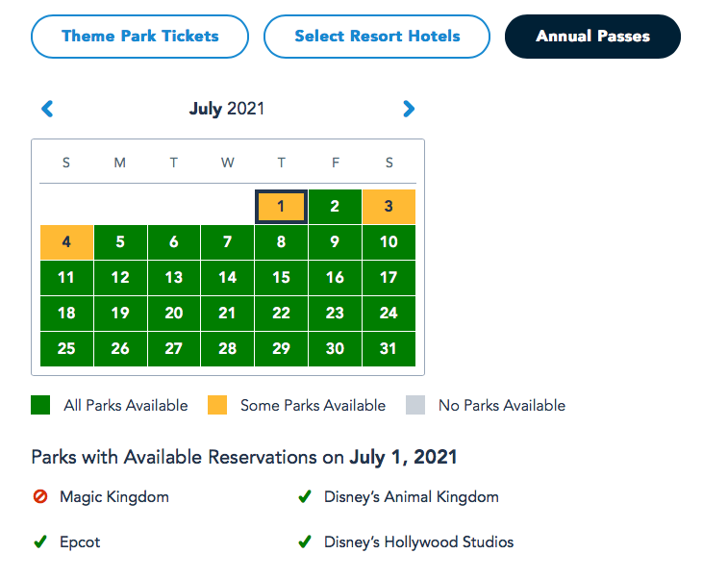This screenshot has width=728, height=579.
Task: Advance to next month arrow
Action: [409, 110]
